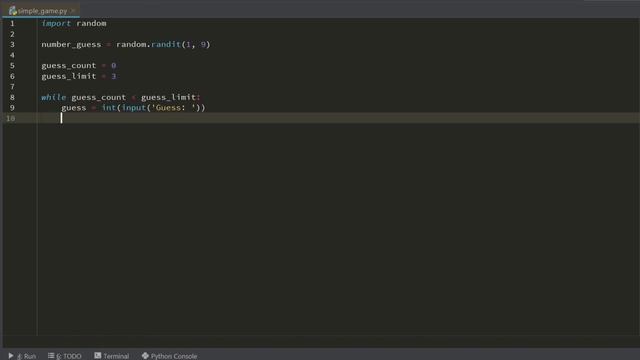Click line number 8 in the gutter
The image size is (640, 360).
[12, 97]
